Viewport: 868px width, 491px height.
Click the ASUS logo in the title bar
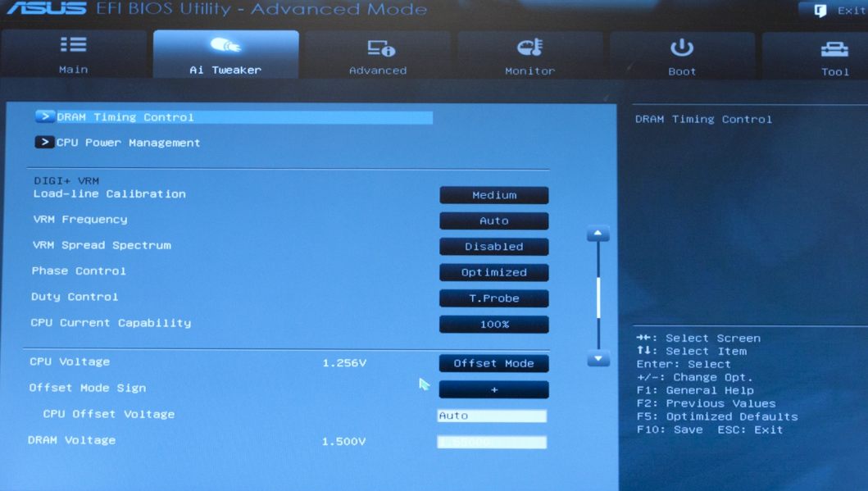[47, 8]
